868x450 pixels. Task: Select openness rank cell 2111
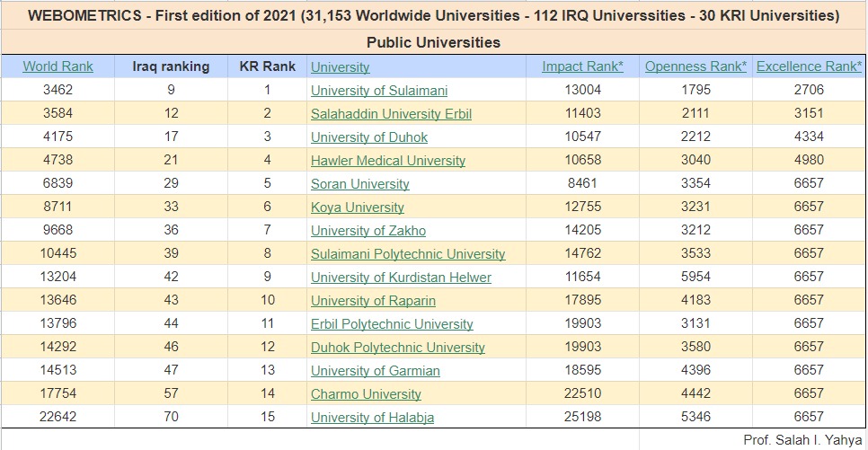click(695, 113)
